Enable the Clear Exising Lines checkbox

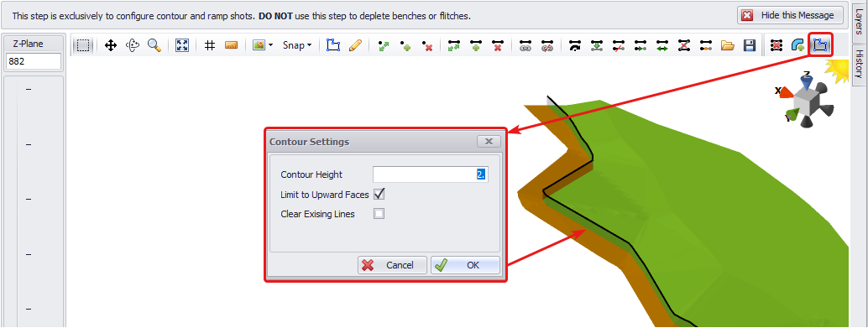379,214
